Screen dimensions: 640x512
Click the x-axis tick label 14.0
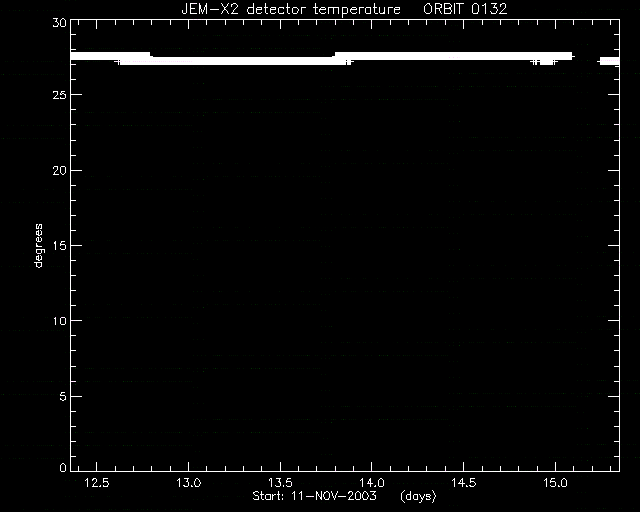[x=372, y=483]
